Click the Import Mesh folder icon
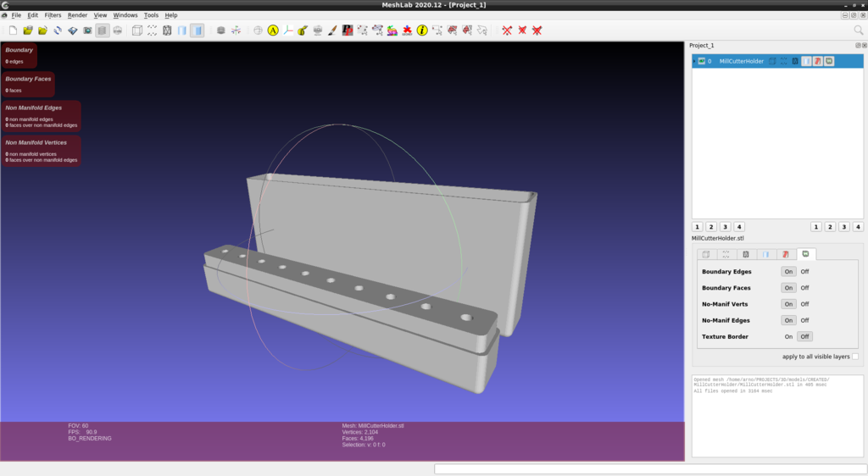 tap(42, 30)
